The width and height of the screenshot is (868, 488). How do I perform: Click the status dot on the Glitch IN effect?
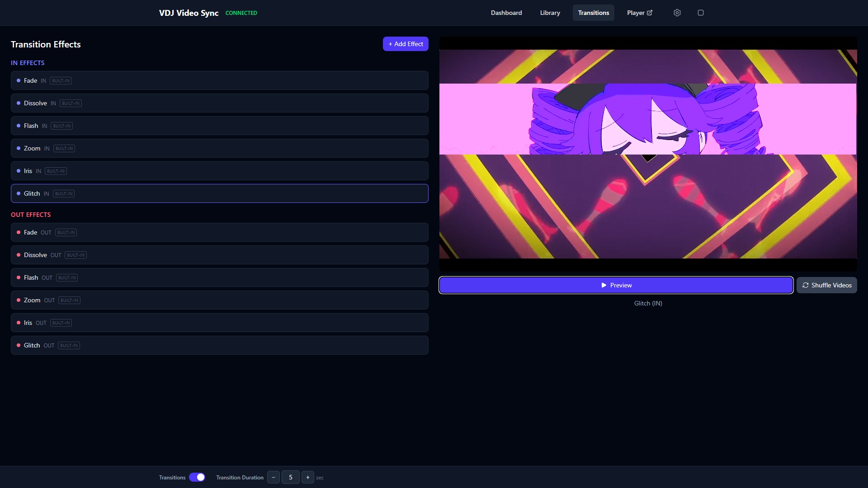tap(19, 193)
